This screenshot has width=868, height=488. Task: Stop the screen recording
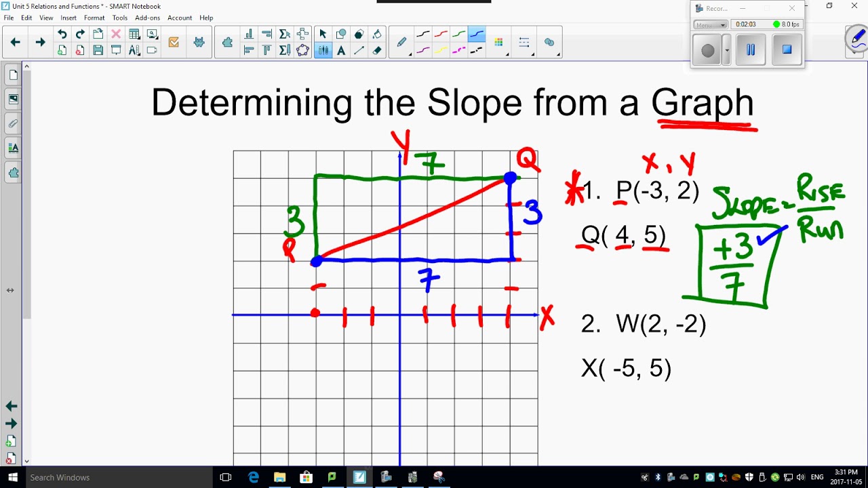(x=787, y=50)
